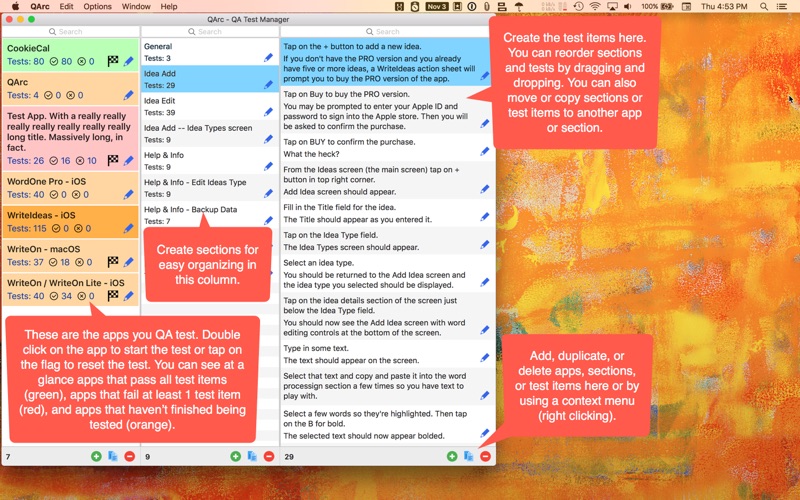Edit the 'Fill in the Title field' test
Screen dimensions: 800x500
[x=485, y=217]
